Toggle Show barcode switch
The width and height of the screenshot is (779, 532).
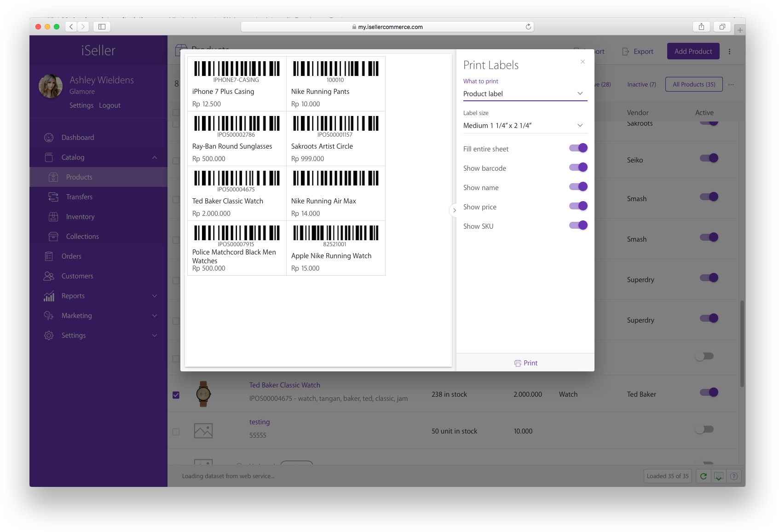point(578,167)
